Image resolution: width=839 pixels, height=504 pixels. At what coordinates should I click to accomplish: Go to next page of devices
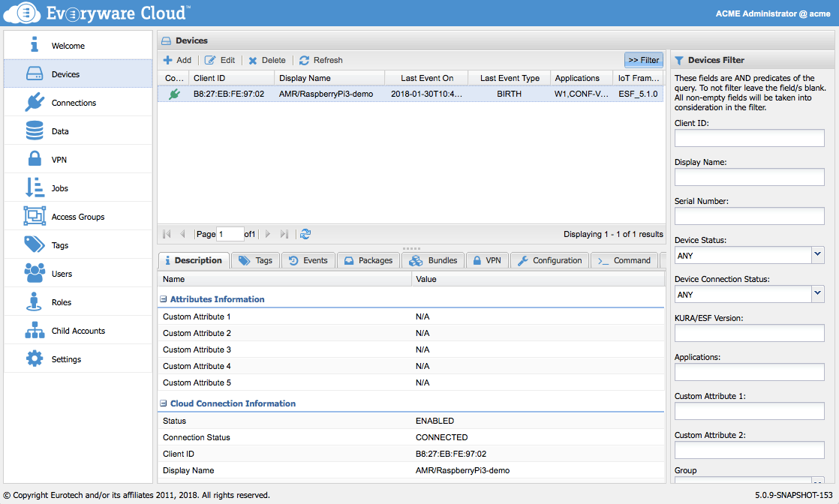click(268, 234)
